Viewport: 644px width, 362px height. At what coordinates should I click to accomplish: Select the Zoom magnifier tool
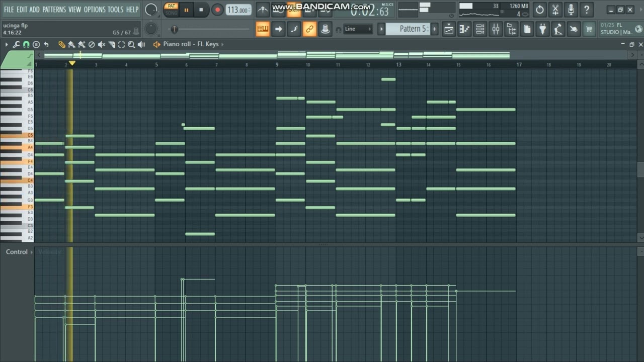(x=131, y=45)
